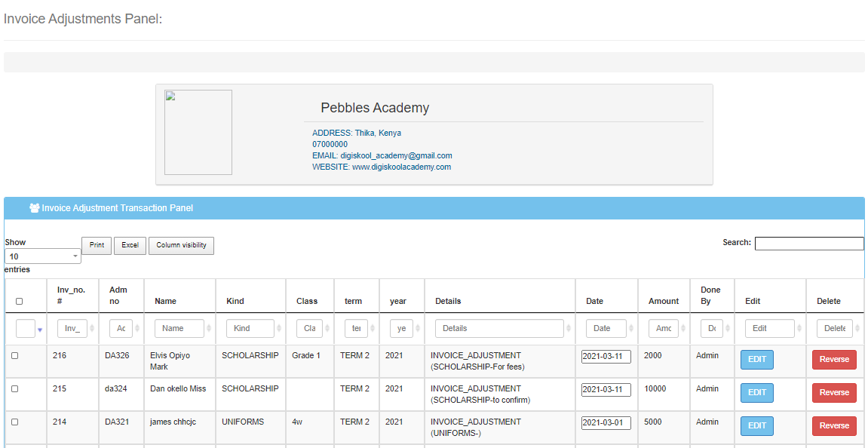Screen dimensions: 868x448
Task: Click sort arrows beside Inv_no filter
Action: pos(92,329)
